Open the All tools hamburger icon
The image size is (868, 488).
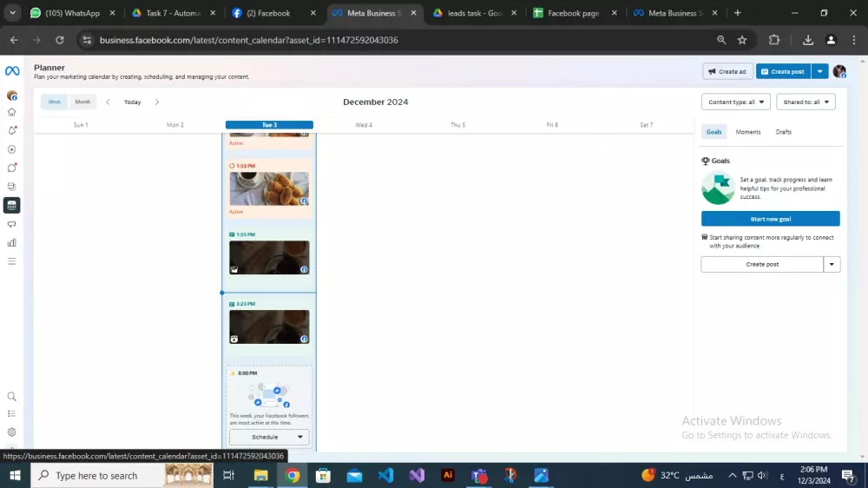point(11,261)
